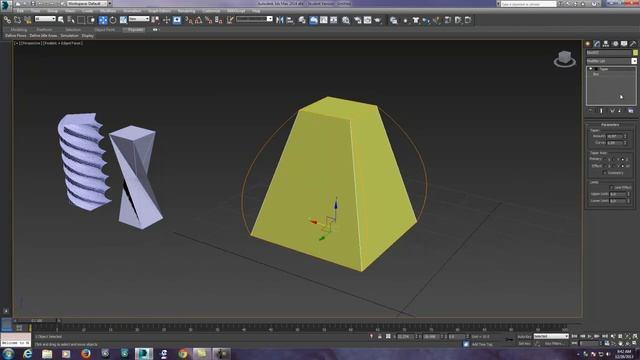Pick the Rectangular Selection Region tool
This screenshot has width=640, height=360.
point(81,20)
